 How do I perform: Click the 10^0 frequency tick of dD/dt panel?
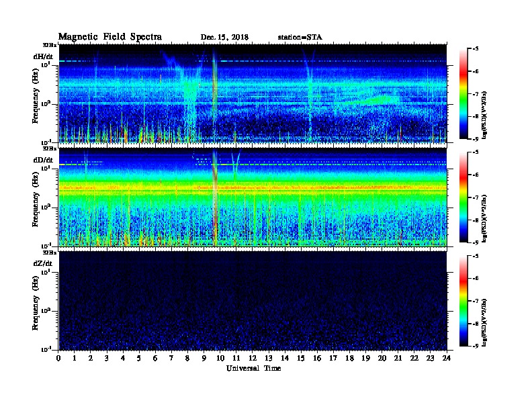(x=46, y=207)
